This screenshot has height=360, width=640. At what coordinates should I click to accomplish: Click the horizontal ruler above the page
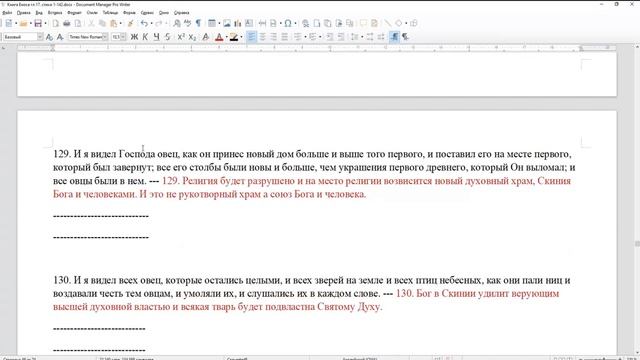317,48
